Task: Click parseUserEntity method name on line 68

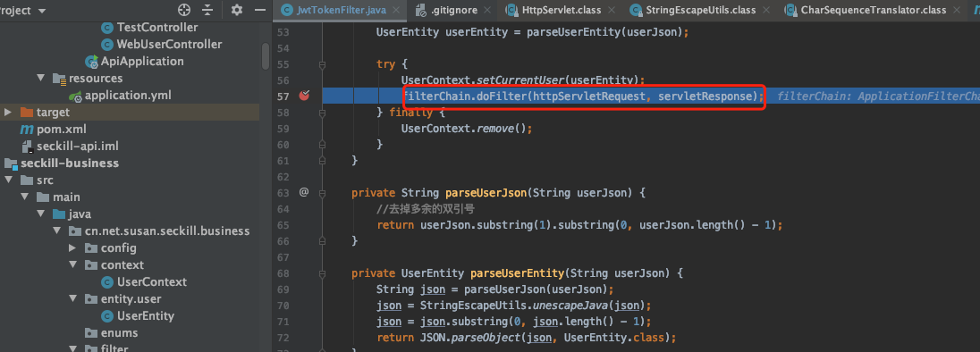Action: click(x=518, y=272)
